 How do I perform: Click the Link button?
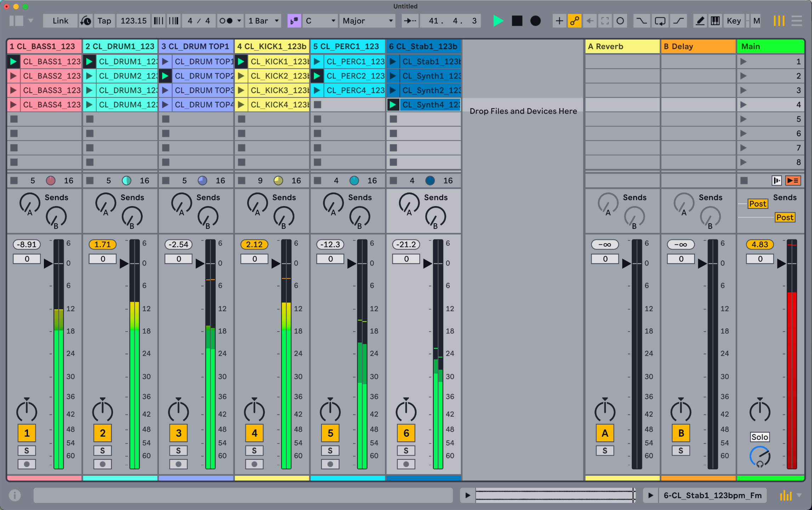click(60, 21)
